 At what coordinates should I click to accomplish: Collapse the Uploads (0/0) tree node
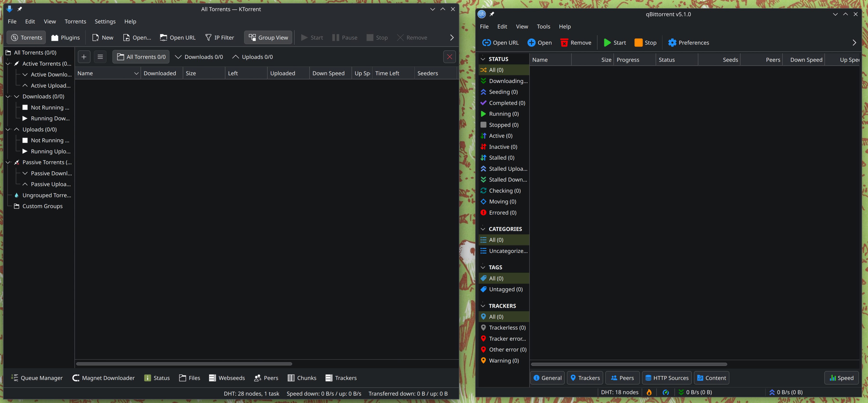[x=8, y=129]
